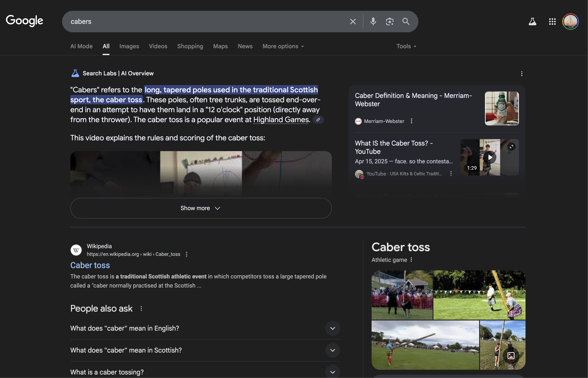Click the Wikipedia URL breadcrumb
The width and height of the screenshot is (588, 378).
click(133, 254)
